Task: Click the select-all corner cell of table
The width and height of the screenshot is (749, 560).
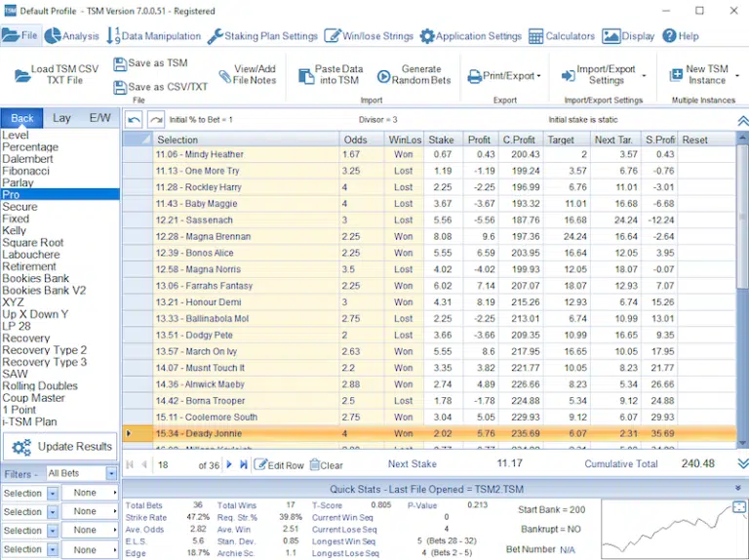Action: [x=138, y=140]
